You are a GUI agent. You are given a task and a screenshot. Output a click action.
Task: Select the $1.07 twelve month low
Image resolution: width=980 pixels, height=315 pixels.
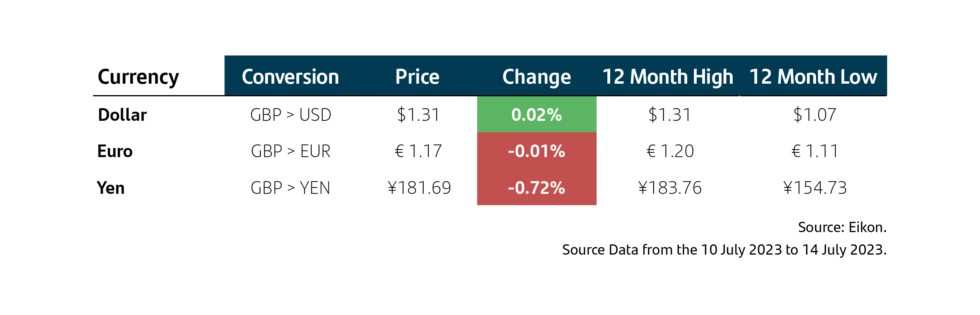[815, 115]
